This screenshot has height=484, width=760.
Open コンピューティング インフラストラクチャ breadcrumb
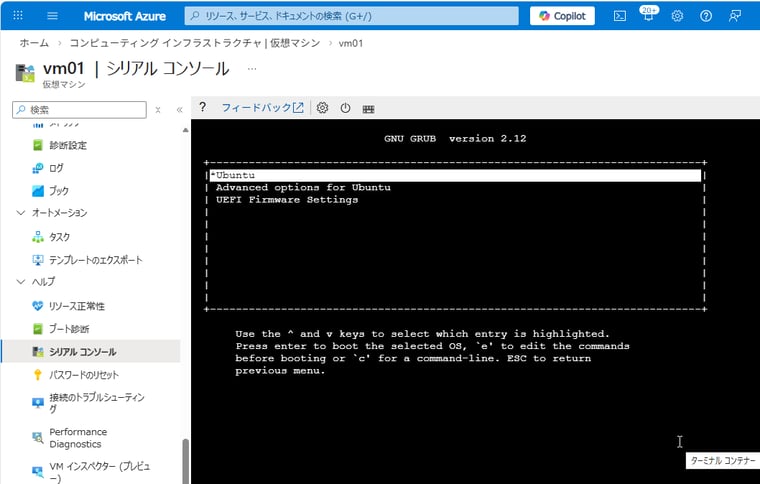click(195, 43)
